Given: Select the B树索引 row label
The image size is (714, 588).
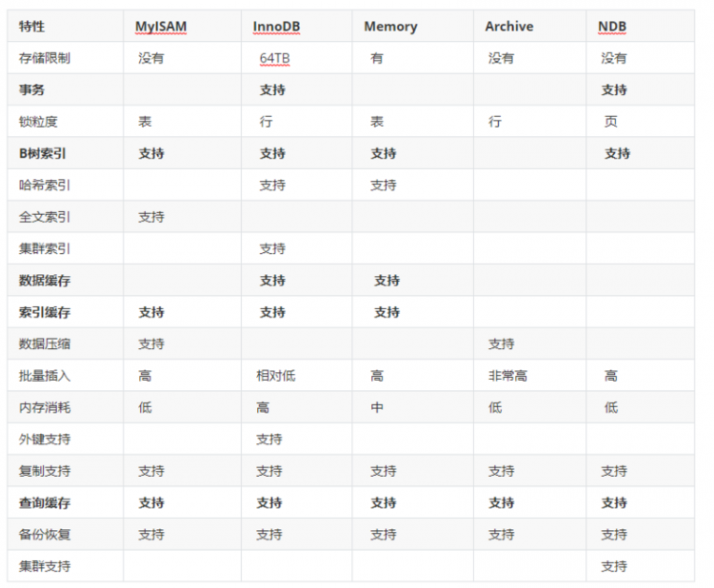Looking at the screenshot, I should pyautogui.click(x=42, y=153).
